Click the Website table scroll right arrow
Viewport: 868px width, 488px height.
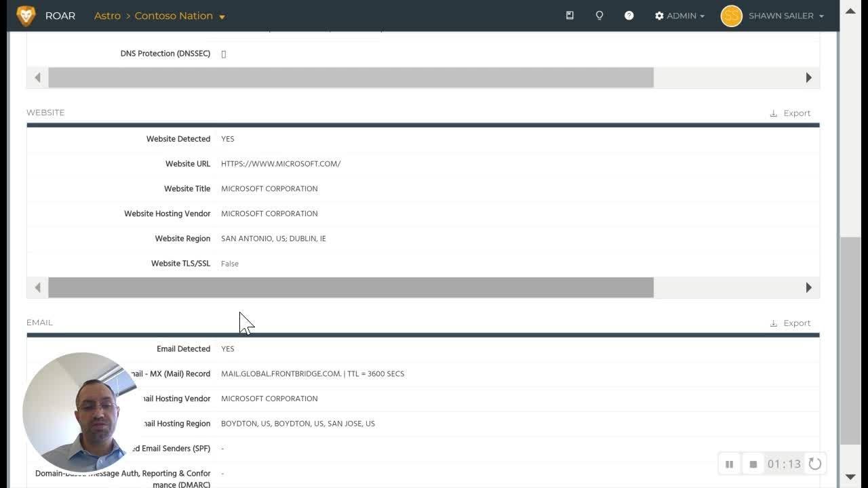(808, 287)
